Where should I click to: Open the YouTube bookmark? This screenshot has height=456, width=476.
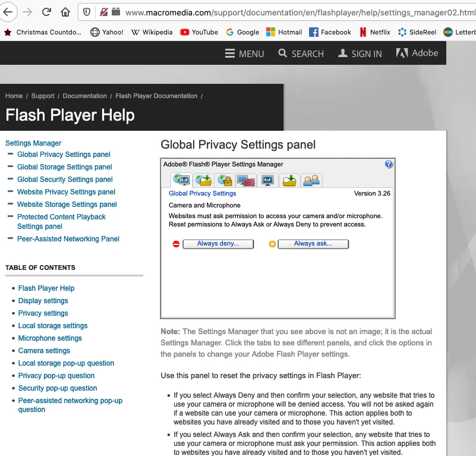point(199,32)
